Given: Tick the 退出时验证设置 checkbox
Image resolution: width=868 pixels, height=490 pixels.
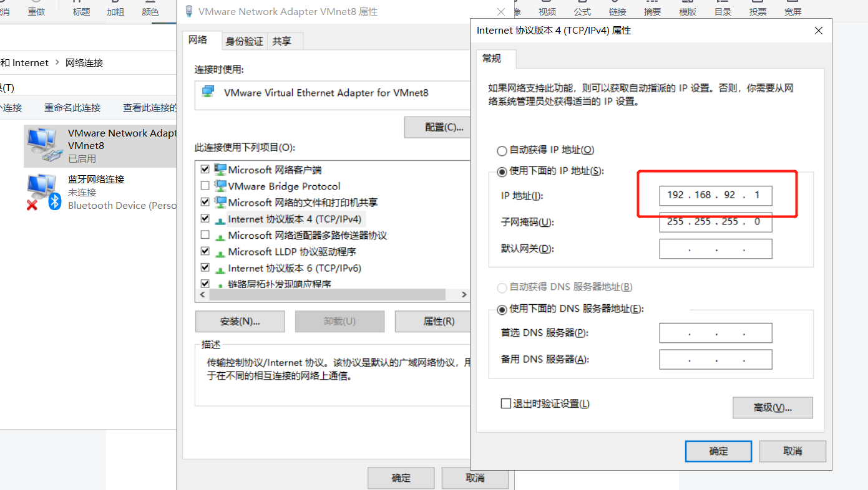Looking at the screenshot, I should coord(506,404).
